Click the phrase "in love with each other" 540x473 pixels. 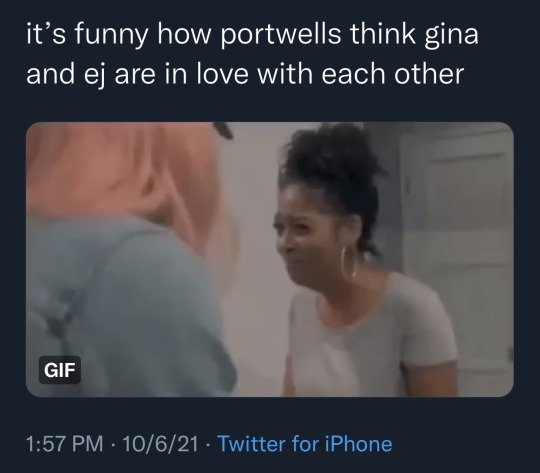pyautogui.click(x=314, y=74)
